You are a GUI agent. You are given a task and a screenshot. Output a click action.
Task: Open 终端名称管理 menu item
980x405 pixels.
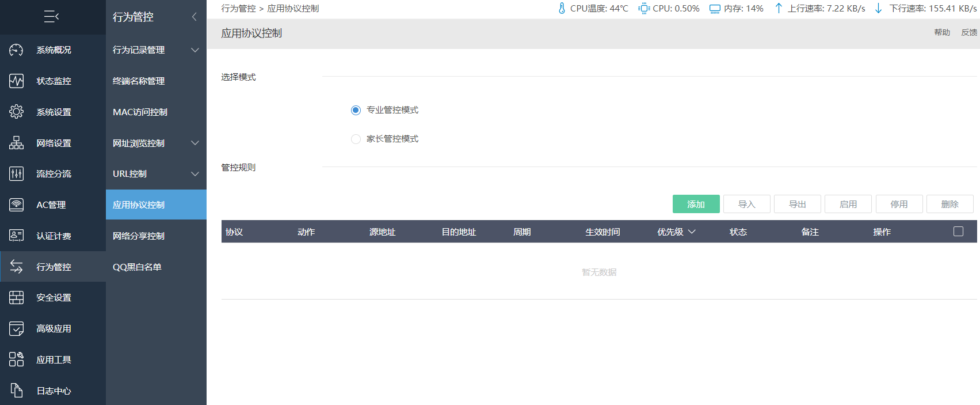click(x=156, y=81)
